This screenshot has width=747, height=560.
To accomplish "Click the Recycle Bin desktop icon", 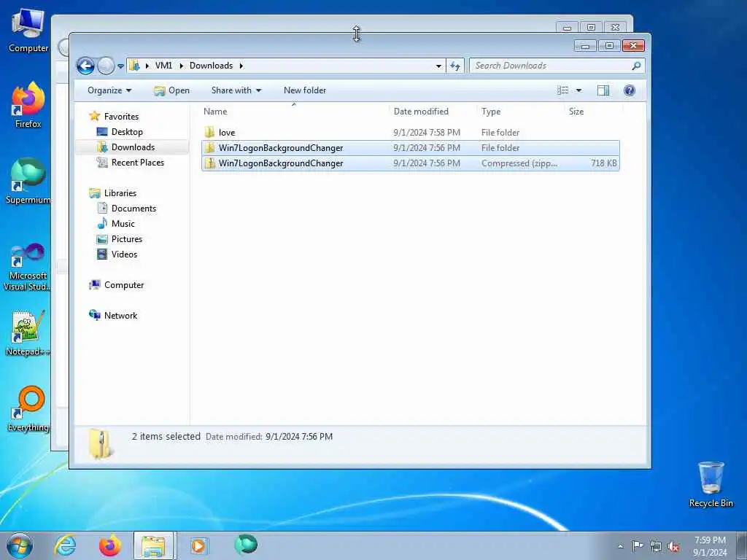I will [711, 484].
